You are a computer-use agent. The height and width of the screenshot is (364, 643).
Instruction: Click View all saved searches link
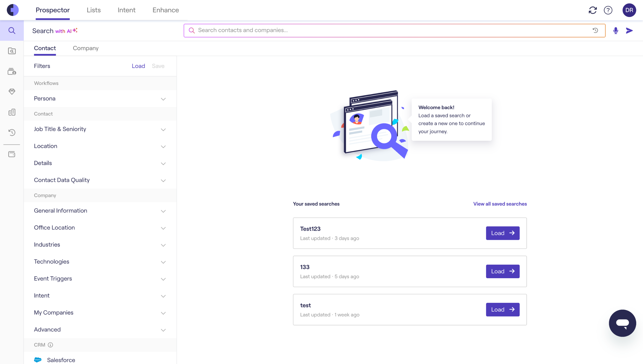[x=500, y=204]
